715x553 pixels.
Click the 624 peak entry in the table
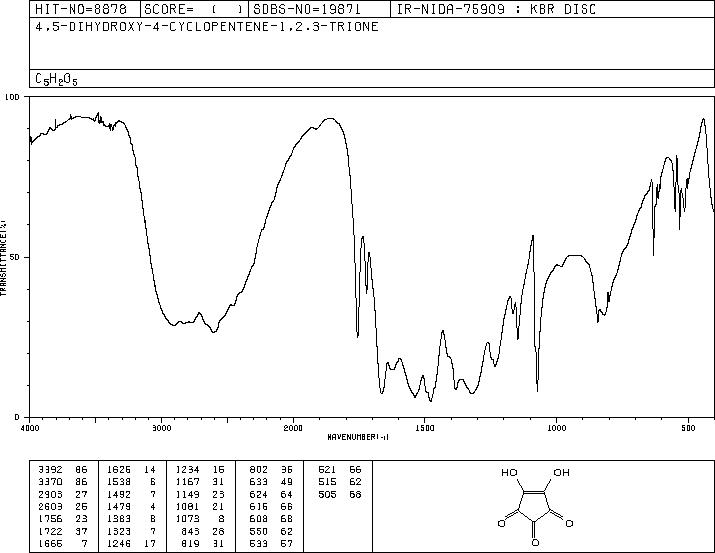click(x=271, y=494)
